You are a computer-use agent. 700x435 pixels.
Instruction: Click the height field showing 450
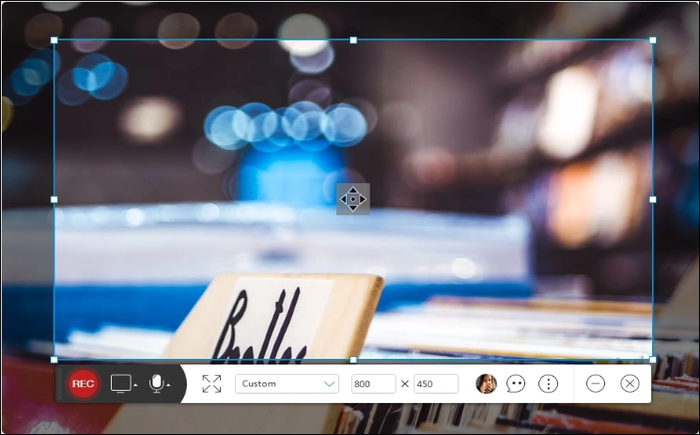pos(436,384)
